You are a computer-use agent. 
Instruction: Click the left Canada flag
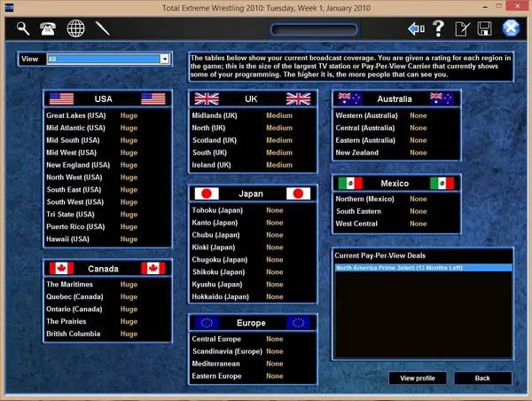point(61,269)
